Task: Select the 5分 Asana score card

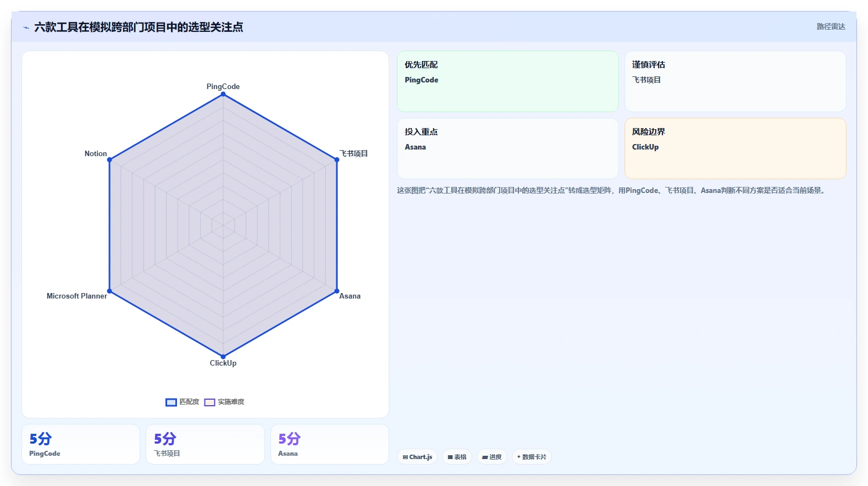Action: click(330, 444)
